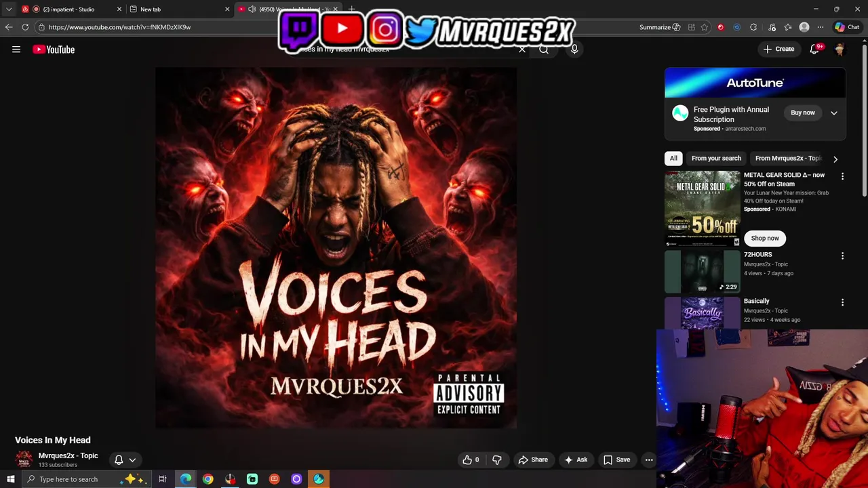This screenshot has height=488, width=868.
Task: Click the blue extension icon in toolbar
Action: click(736, 27)
